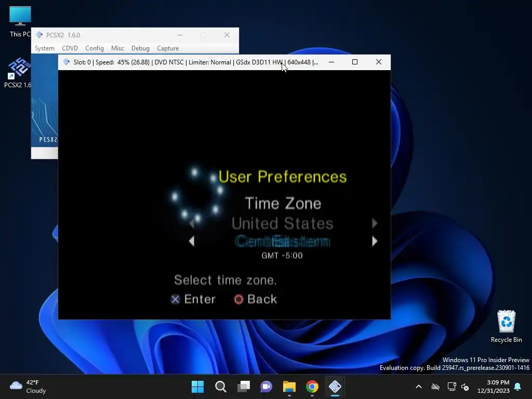Open the Chat app on the taskbar
This screenshot has width=532, height=399.
267,387
